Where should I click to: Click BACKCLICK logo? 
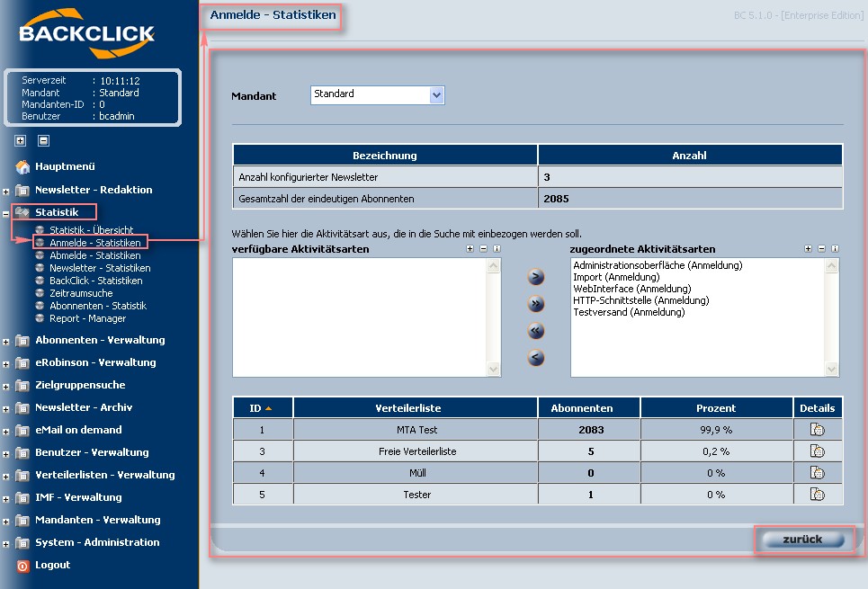[87, 33]
